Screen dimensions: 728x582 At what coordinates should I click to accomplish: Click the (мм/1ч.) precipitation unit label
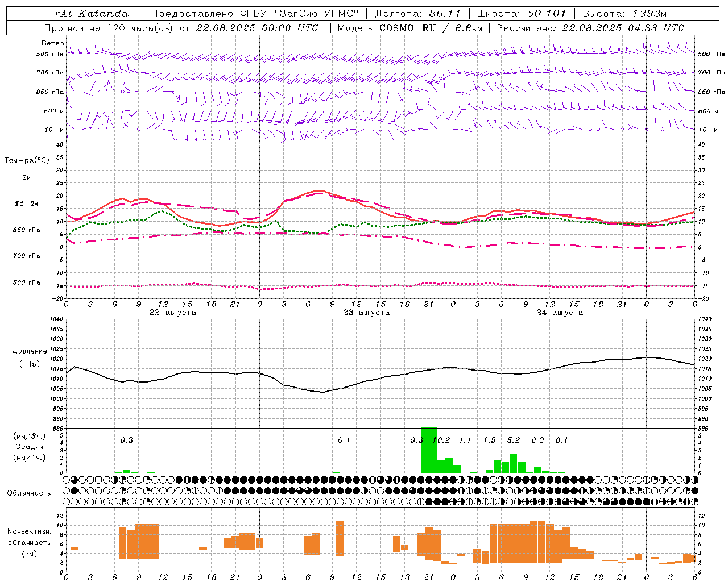tap(30, 458)
